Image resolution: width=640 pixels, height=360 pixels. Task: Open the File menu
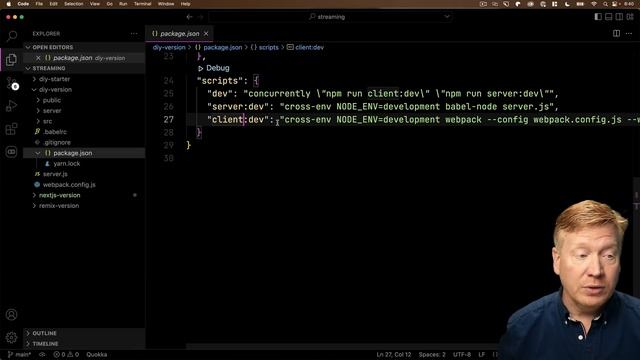pyautogui.click(x=39, y=4)
